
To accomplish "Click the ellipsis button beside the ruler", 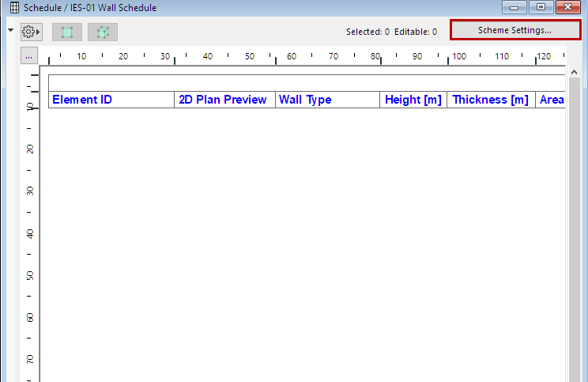I will coord(29,56).
